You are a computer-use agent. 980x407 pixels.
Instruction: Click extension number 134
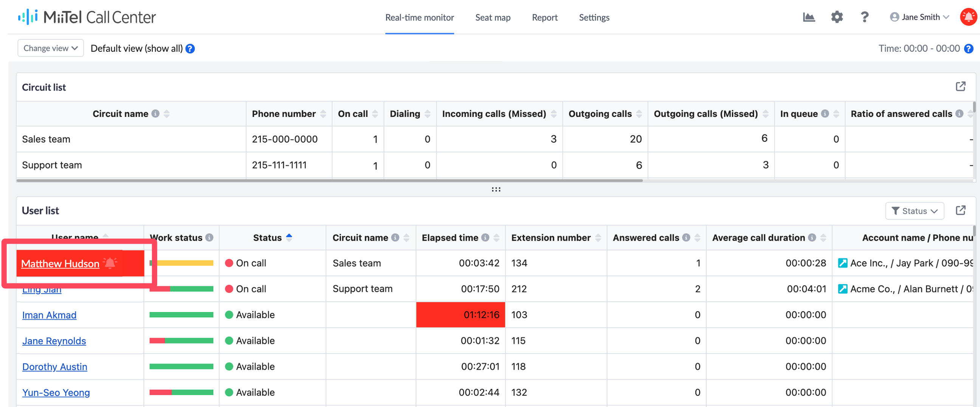pyautogui.click(x=519, y=263)
